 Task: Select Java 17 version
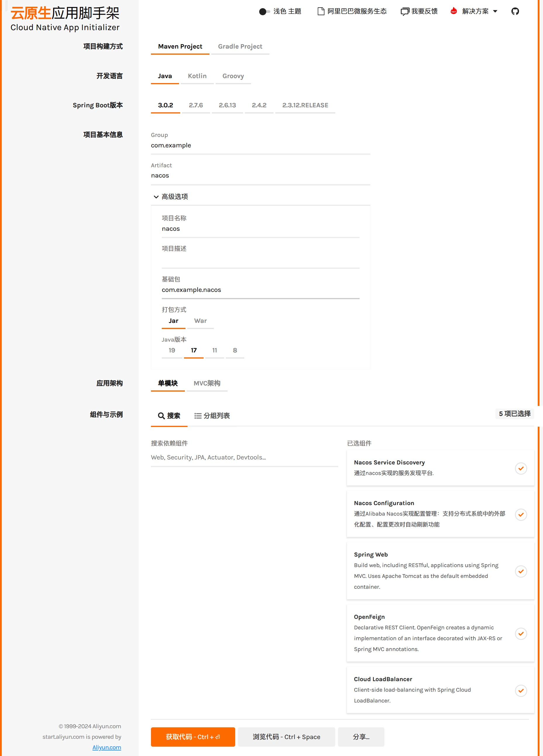pos(194,350)
